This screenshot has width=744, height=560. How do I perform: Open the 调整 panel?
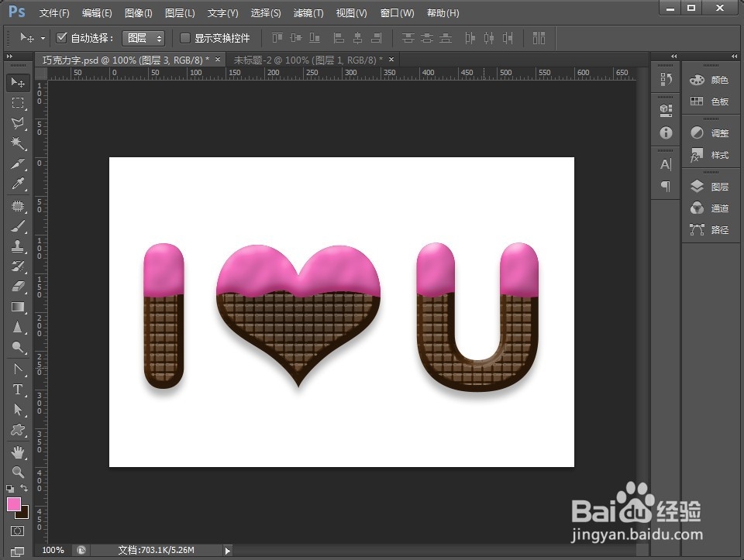(711, 133)
